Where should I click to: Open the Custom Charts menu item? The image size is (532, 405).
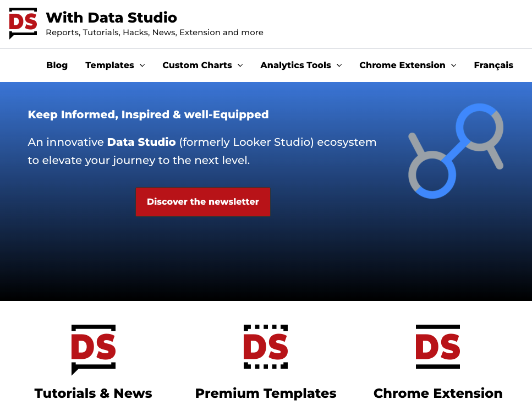197,65
